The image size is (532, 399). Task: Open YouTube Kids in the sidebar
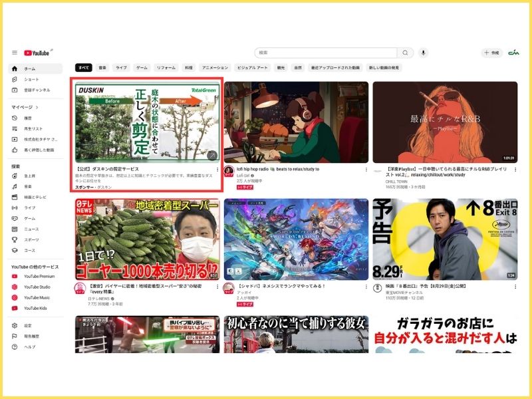(x=35, y=308)
